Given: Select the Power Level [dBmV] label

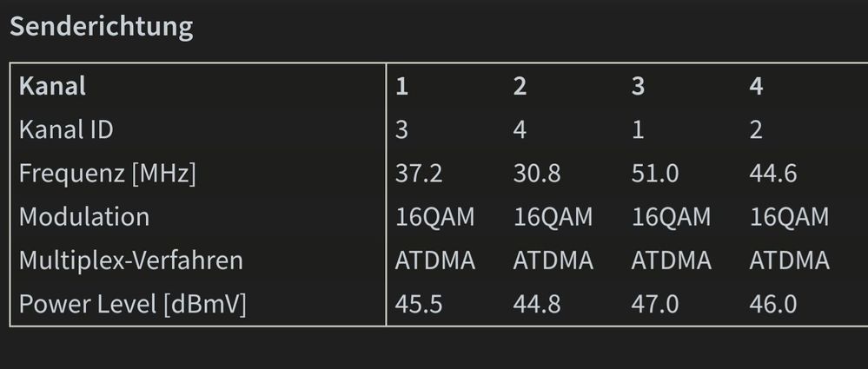Looking at the screenshot, I should 133,305.
